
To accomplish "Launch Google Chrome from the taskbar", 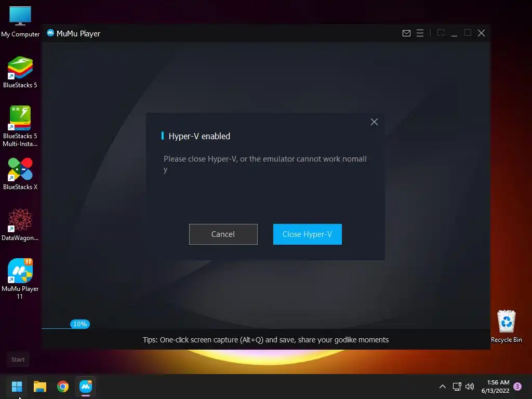I will (x=63, y=387).
